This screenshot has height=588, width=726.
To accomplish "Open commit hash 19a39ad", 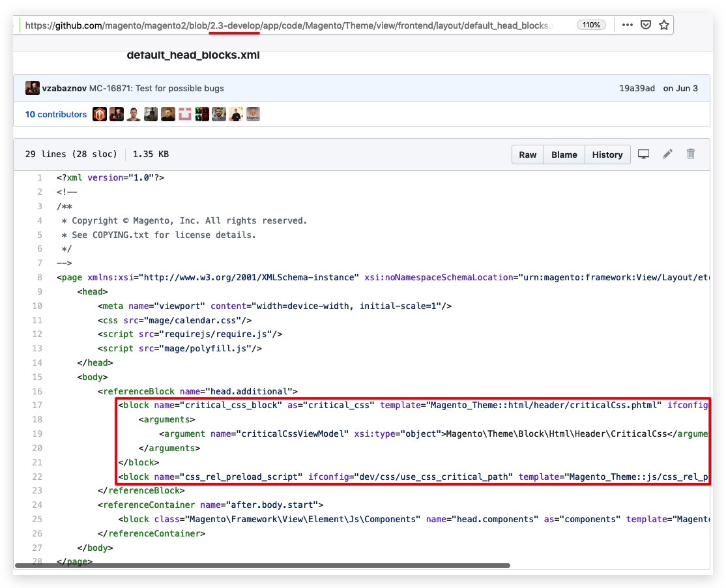I will (x=637, y=89).
